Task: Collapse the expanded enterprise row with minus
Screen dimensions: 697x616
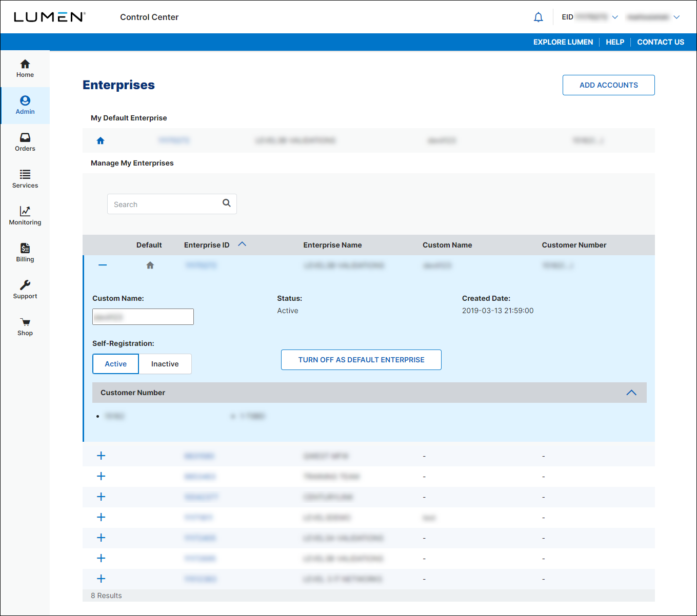Action: 103,265
